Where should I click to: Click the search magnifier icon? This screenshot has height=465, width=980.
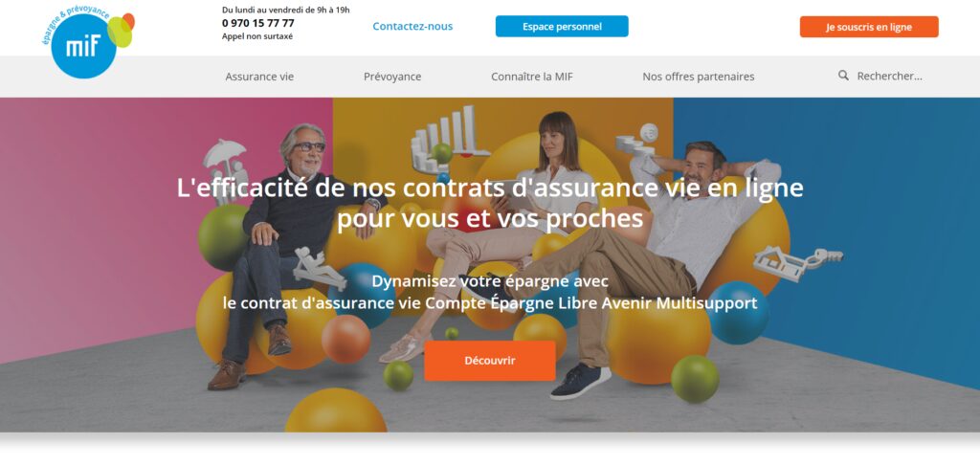[843, 76]
